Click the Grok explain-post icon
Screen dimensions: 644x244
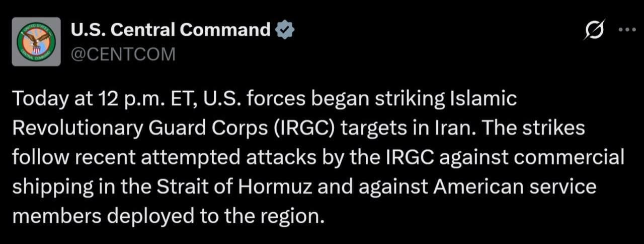coord(593,30)
